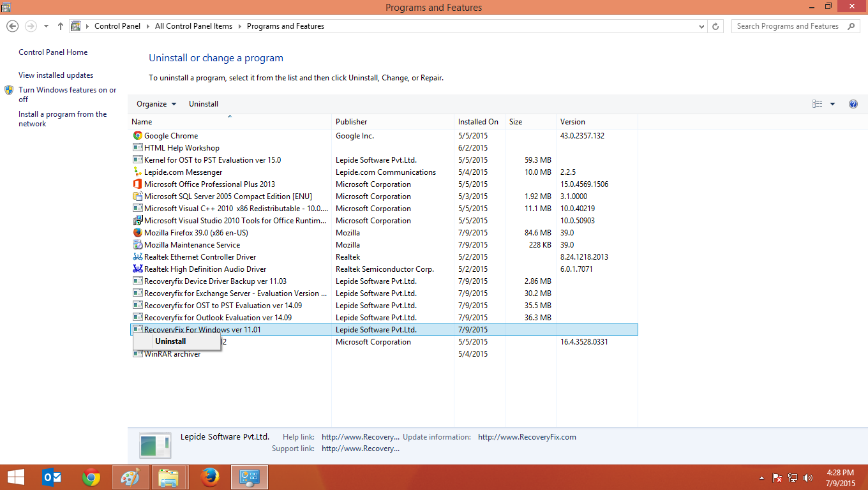The width and height of the screenshot is (868, 490).
Task: Go to All Control Panel Items breadcrumb
Action: [194, 26]
